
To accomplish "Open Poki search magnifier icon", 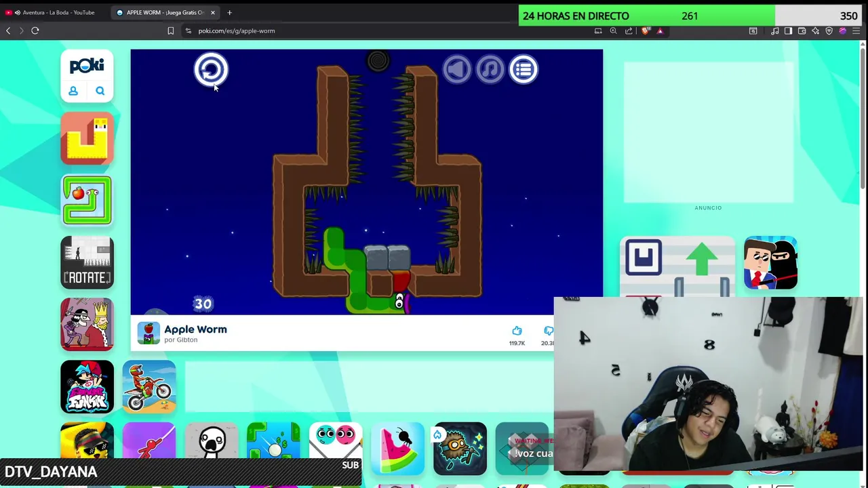I will pyautogui.click(x=100, y=91).
